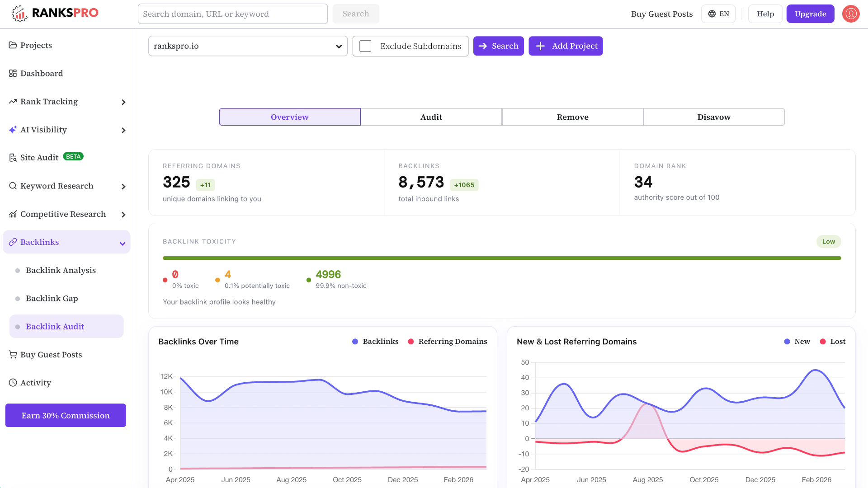
Task: Open the user profile avatar
Action: pyautogui.click(x=851, y=14)
